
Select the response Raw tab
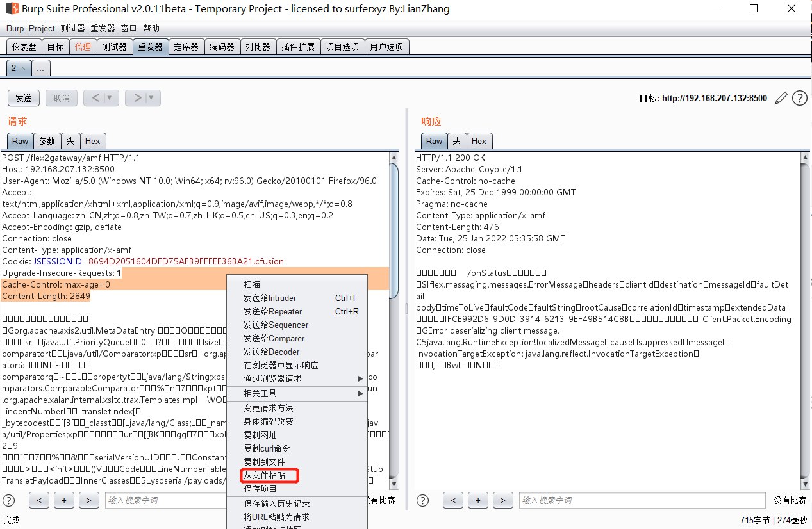click(434, 141)
